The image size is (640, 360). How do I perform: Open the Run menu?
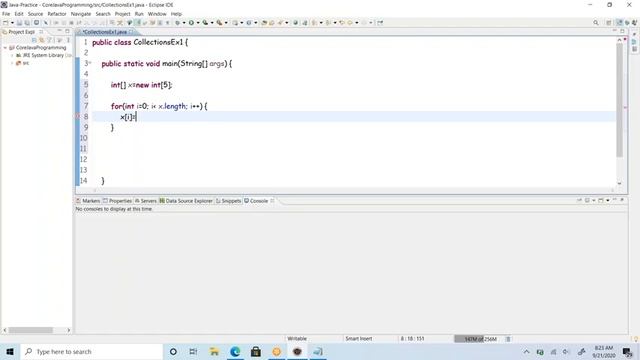tap(139, 14)
